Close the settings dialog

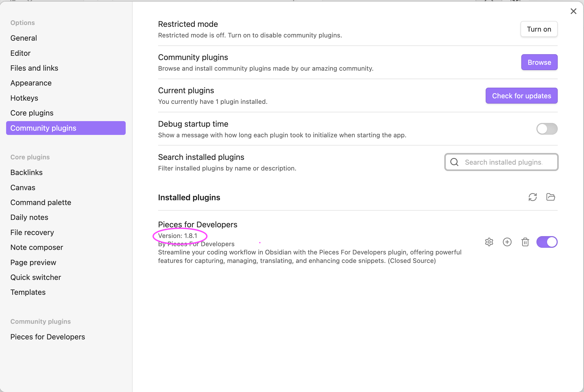tap(573, 11)
